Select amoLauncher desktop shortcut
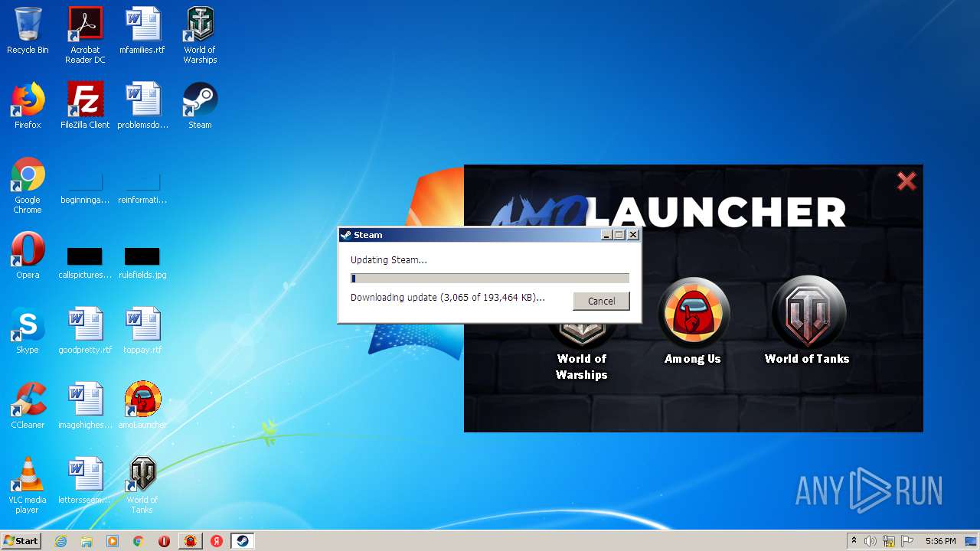Viewport: 980px width, 551px height. click(142, 406)
